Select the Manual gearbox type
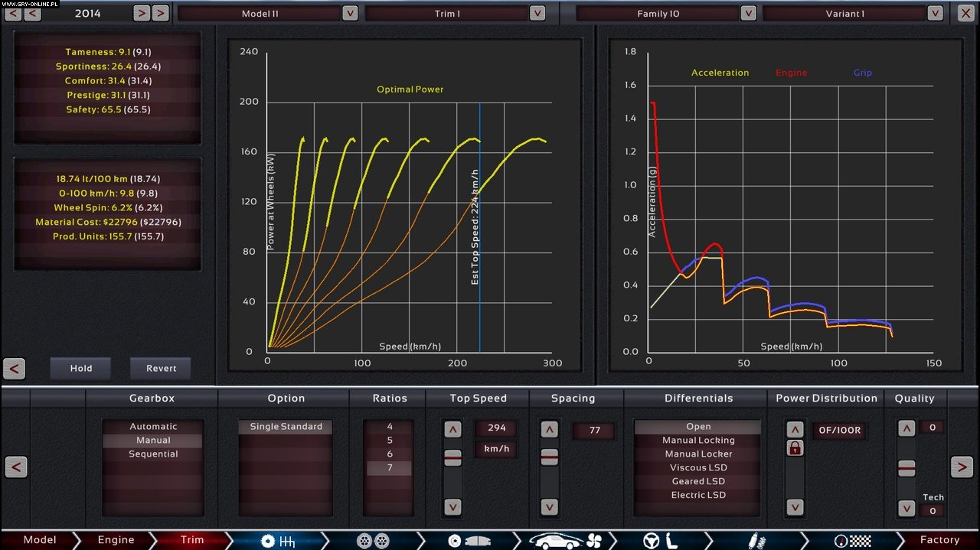Screen dimensions: 980x550 [152, 440]
